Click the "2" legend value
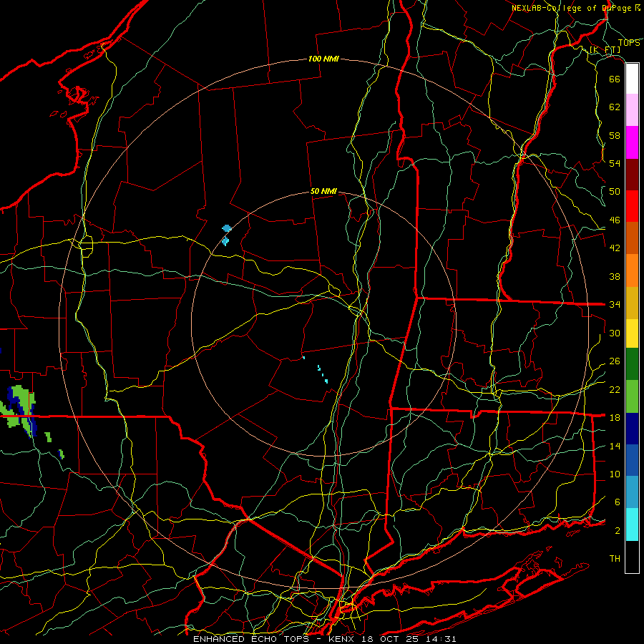 pyautogui.click(x=617, y=531)
